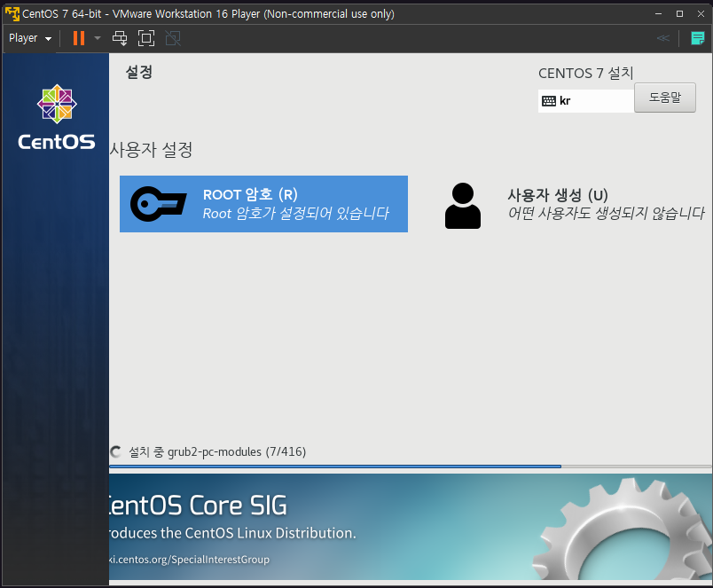Collapse the toolbar with double-chevron icon
The width and height of the screenshot is (713, 588).
point(663,38)
